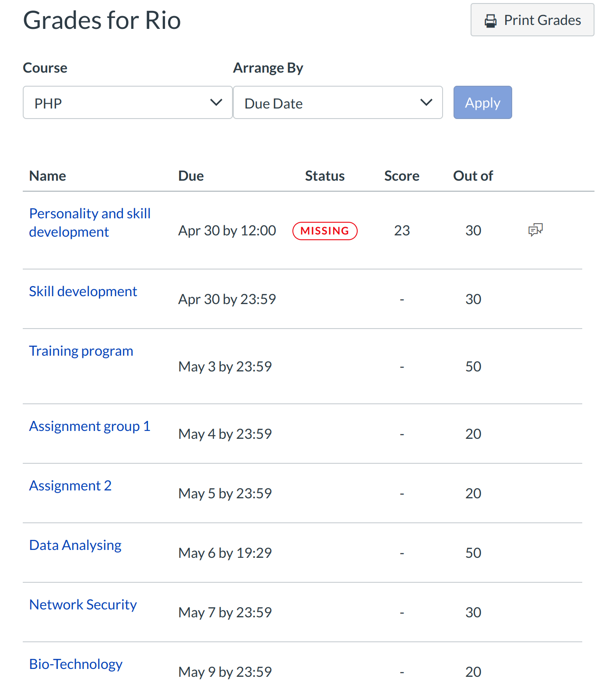Screen dimensions: 605x700
Task: Go to Assignment group 1
Action: pyautogui.click(x=90, y=426)
